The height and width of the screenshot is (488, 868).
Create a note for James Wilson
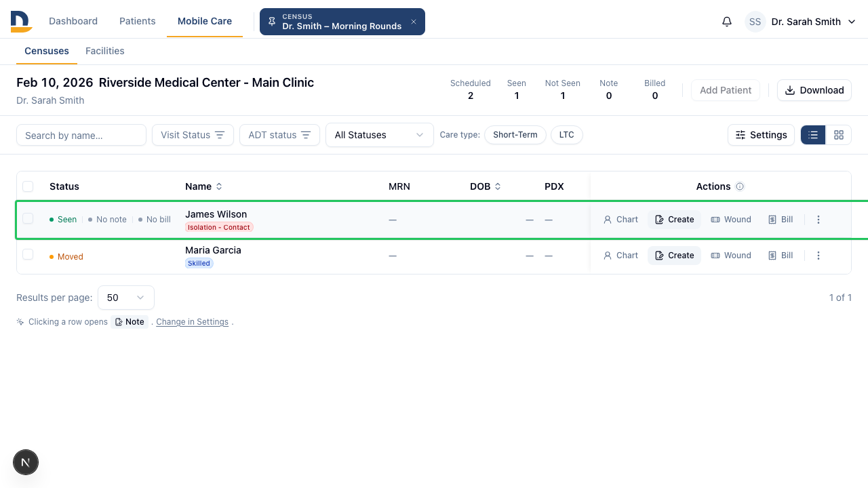[x=674, y=220]
